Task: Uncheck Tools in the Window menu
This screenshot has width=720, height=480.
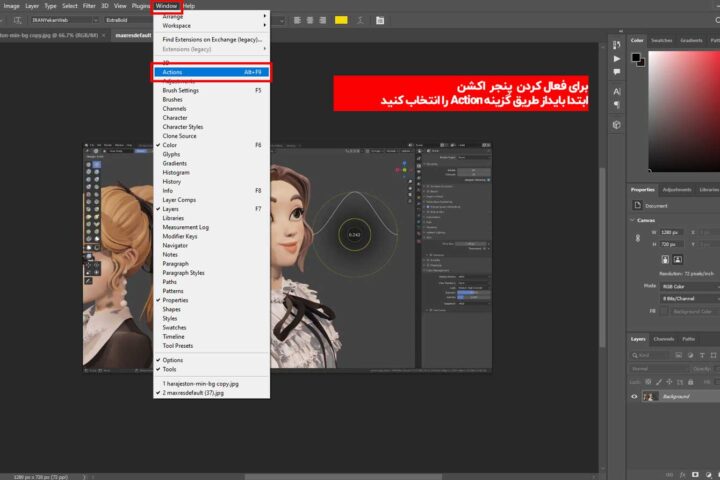Action: (212, 369)
